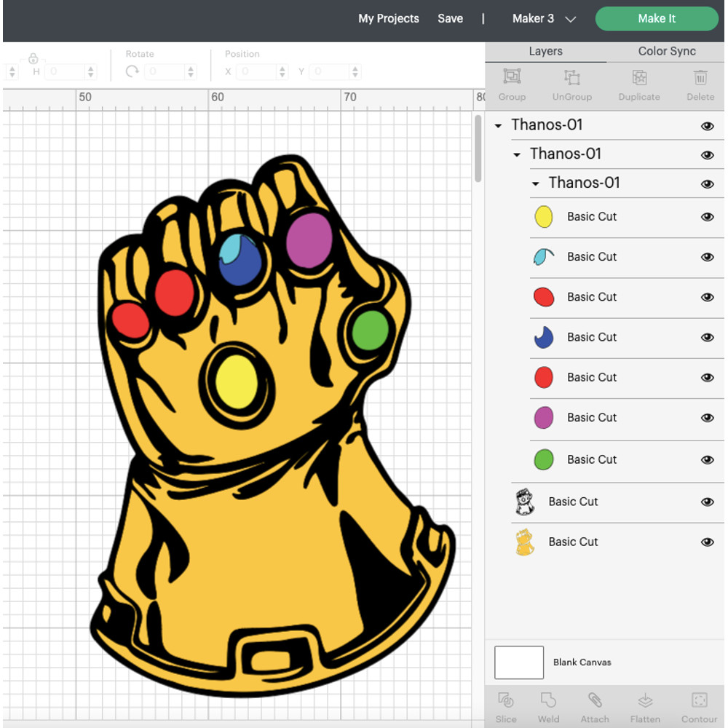
Task: Open the Contour tool
Action: [x=698, y=706]
